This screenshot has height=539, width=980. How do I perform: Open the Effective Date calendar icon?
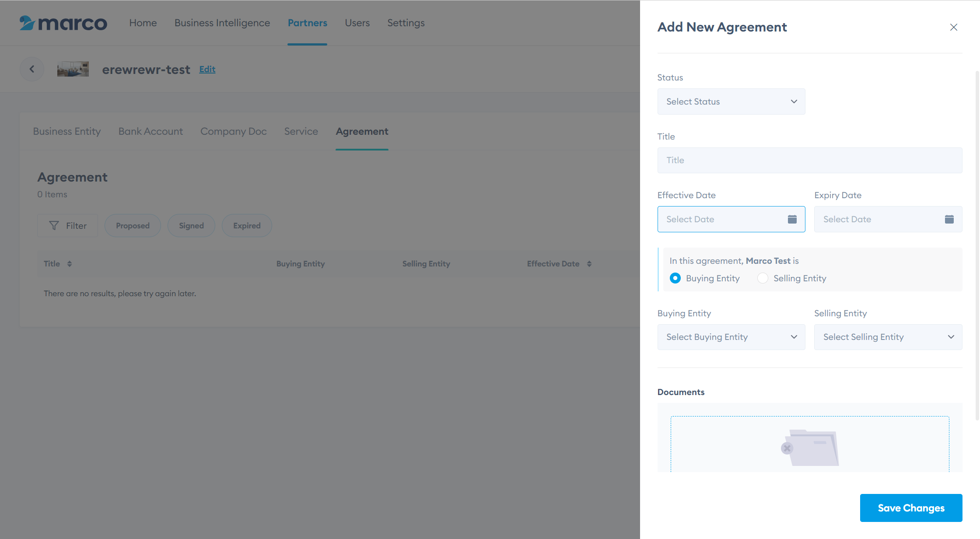pyautogui.click(x=792, y=219)
